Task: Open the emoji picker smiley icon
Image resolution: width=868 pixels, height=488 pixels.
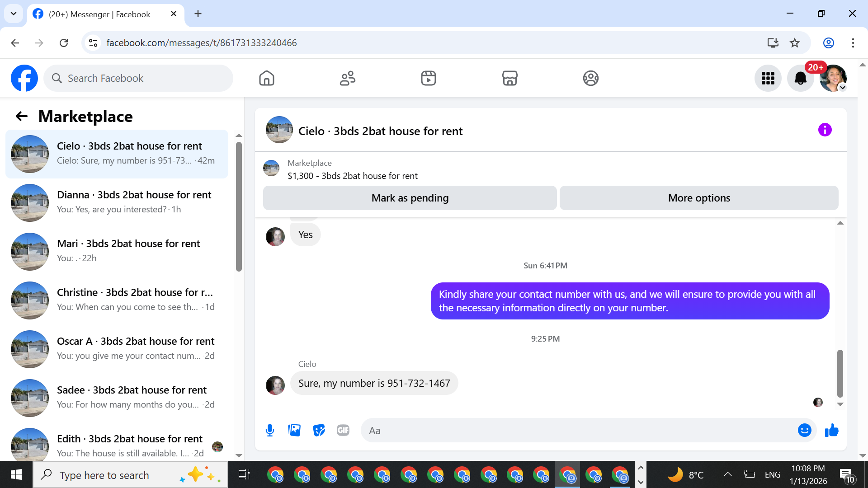Action: coord(804,430)
